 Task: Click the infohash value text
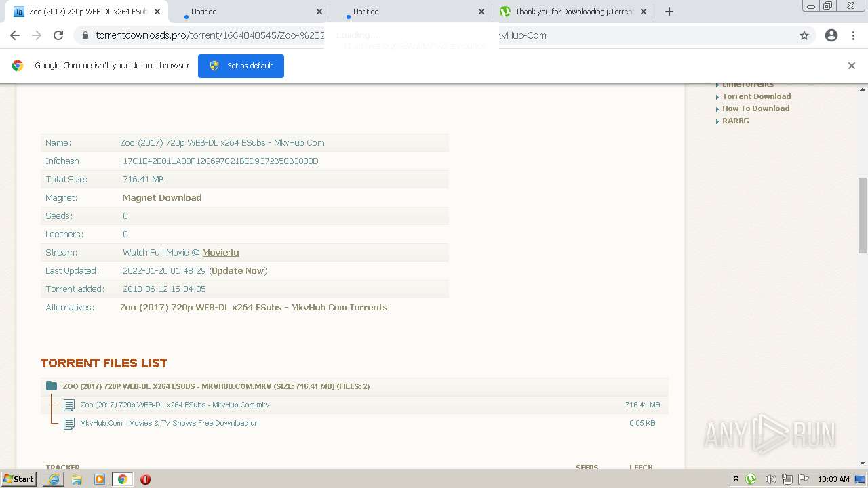(x=220, y=161)
